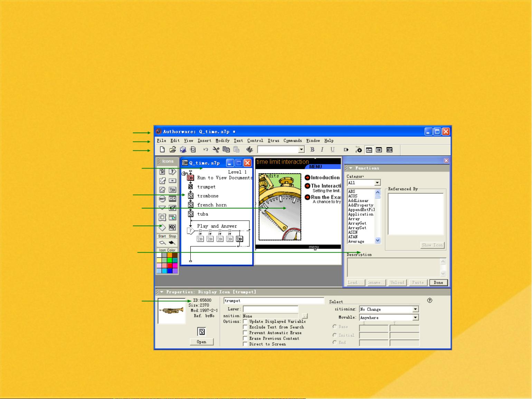The height and width of the screenshot is (399, 532).
Task: Click the Start flag in Icons palette
Action: tap(162, 243)
